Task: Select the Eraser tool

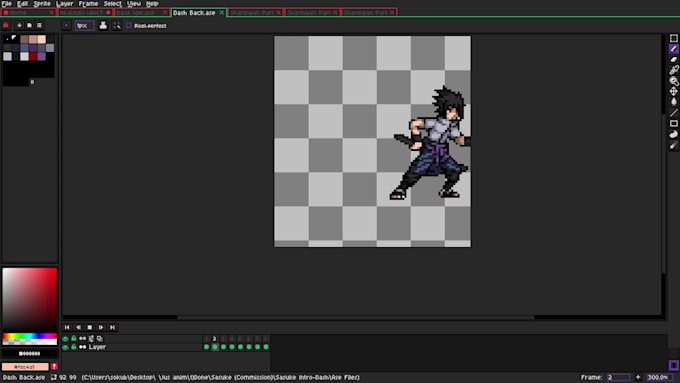Action: pos(673,59)
